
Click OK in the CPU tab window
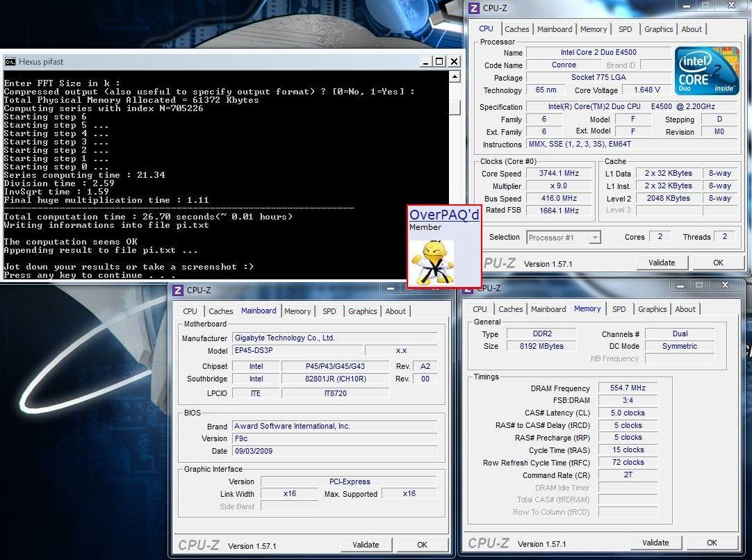(x=717, y=263)
